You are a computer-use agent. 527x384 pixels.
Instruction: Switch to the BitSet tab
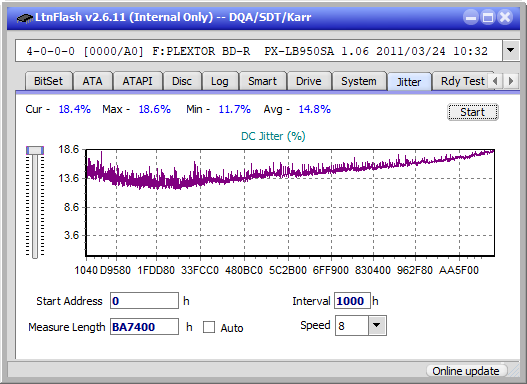tap(48, 81)
